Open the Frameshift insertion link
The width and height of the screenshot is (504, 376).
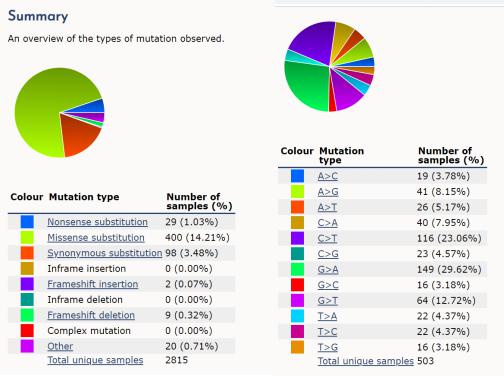(93, 284)
